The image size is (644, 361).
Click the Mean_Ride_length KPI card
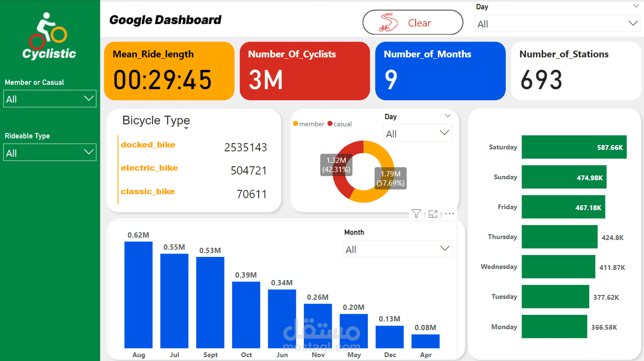pos(169,71)
